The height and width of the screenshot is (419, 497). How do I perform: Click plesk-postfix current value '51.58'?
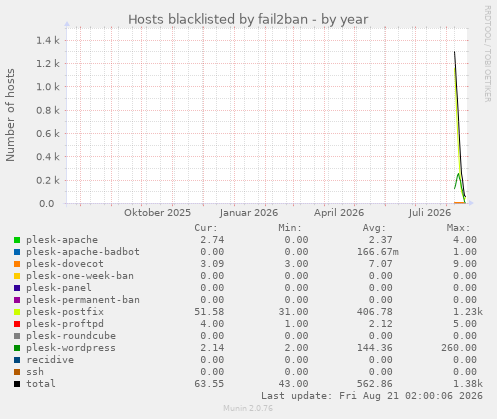[x=209, y=312]
